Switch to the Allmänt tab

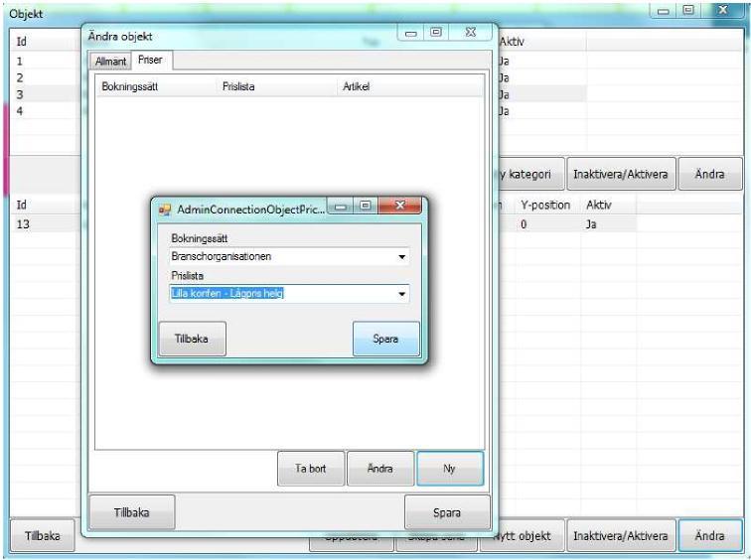[x=110, y=62]
